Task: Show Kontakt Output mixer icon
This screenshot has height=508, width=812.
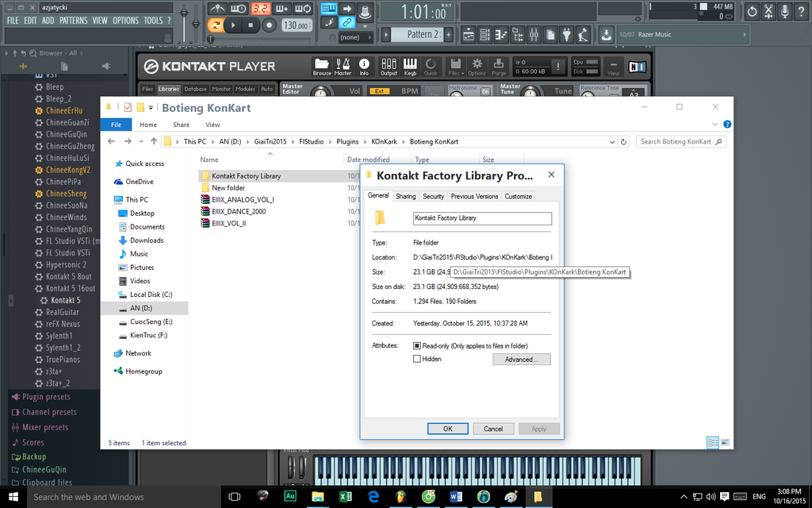Action: tap(389, 67)
